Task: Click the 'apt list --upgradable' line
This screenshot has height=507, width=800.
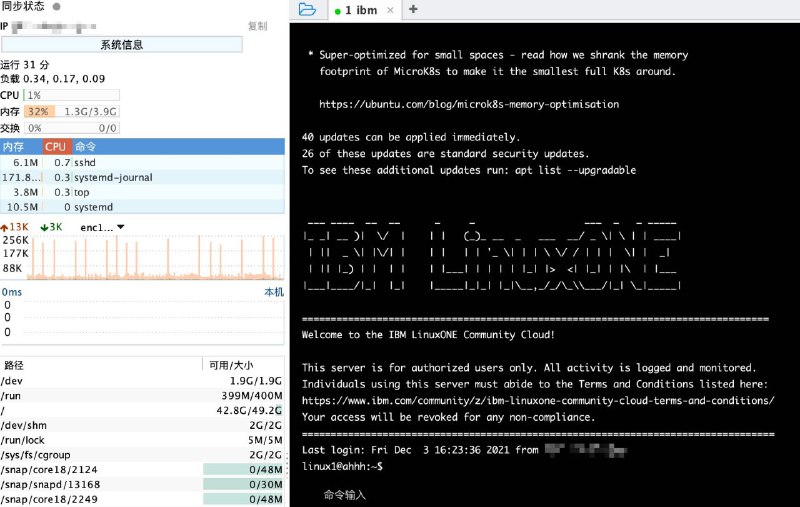Action: pos(469,170)
